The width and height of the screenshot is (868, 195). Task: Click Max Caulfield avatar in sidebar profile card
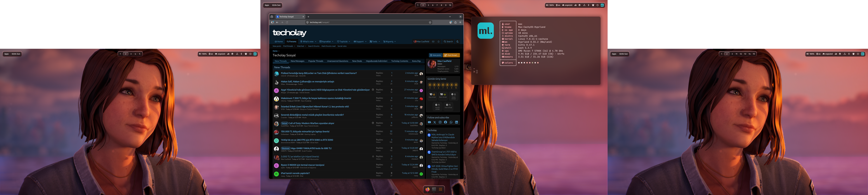(432, 64)
